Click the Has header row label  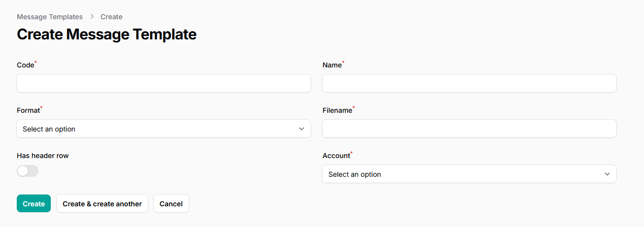(43, 156)
